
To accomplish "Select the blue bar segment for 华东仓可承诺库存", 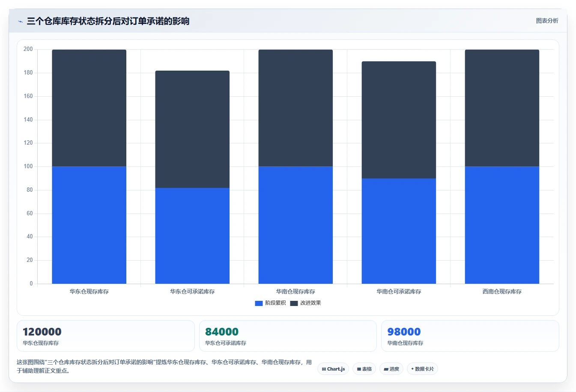I will point(192,236).
